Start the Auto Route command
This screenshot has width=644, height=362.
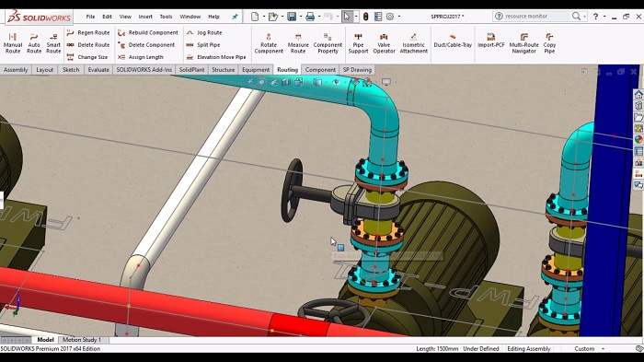[34, 43]
